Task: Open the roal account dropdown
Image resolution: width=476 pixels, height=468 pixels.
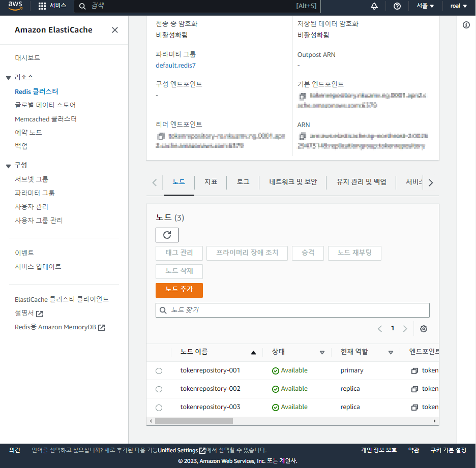Action: click(458, 6)
